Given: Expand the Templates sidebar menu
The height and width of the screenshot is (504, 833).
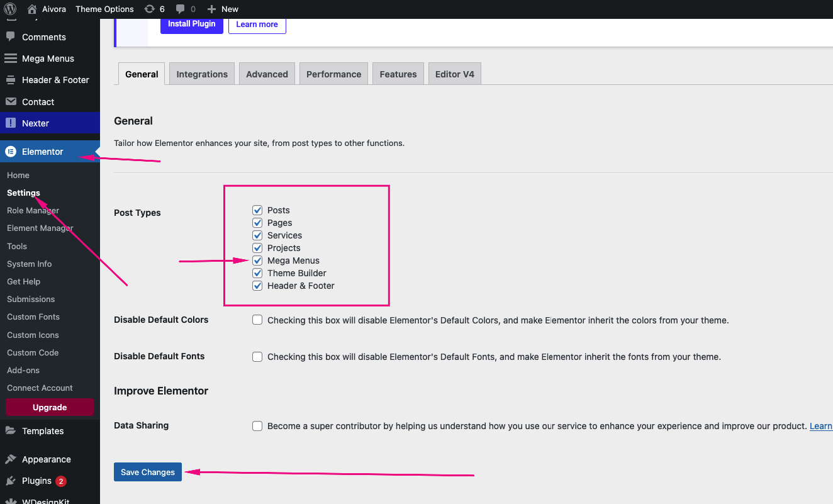Looking at the screenshot, I should click(x=43, y=431).
